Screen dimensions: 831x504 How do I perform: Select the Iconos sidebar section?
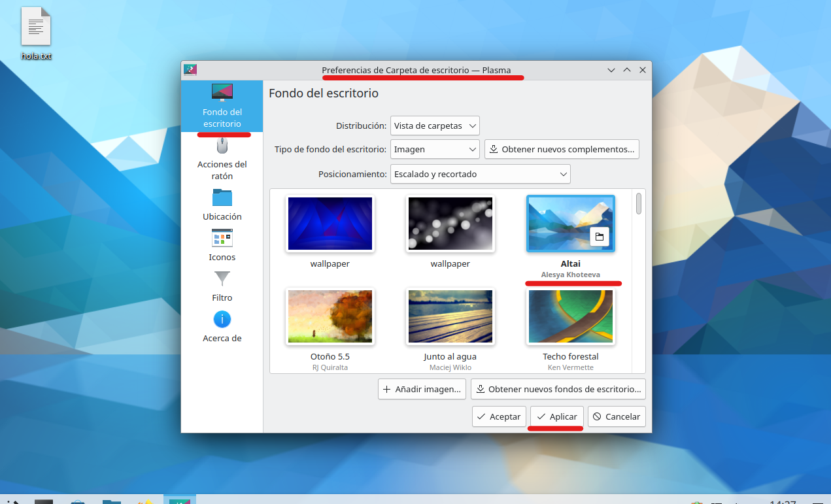[x=222, y=244]
